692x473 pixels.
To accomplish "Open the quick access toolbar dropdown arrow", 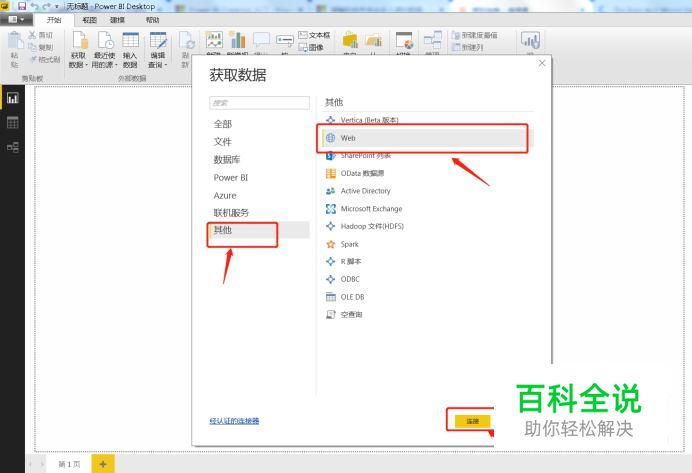I will point(57,7).
